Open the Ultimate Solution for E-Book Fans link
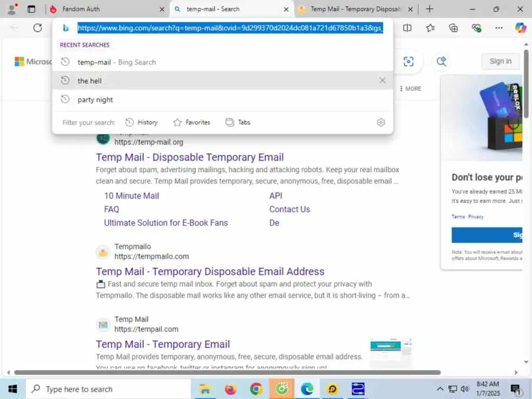This screenshot has height=399, width=532. click(166, 223)
